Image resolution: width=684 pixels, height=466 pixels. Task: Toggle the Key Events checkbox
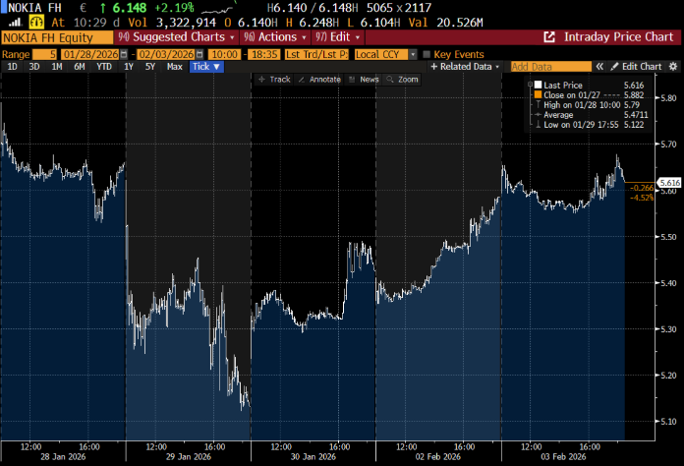tap(427, 53)
